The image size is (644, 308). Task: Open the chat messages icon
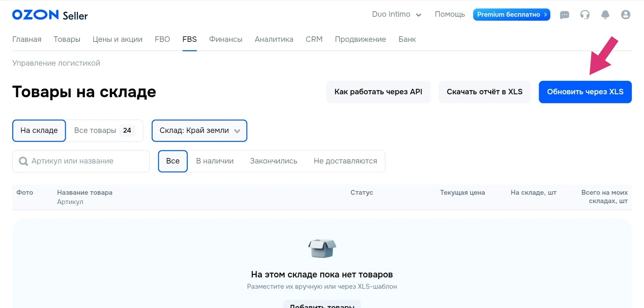click(564, 15)
